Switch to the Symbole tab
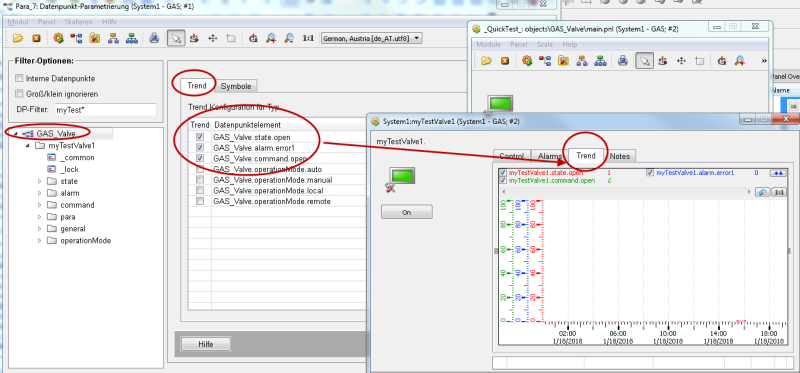This screenshot has height=373, width=800. (x=236, y=86)
